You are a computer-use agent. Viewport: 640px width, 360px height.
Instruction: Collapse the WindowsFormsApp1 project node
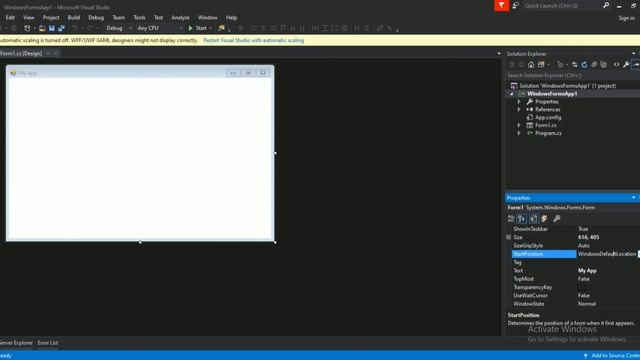point(511,94)
